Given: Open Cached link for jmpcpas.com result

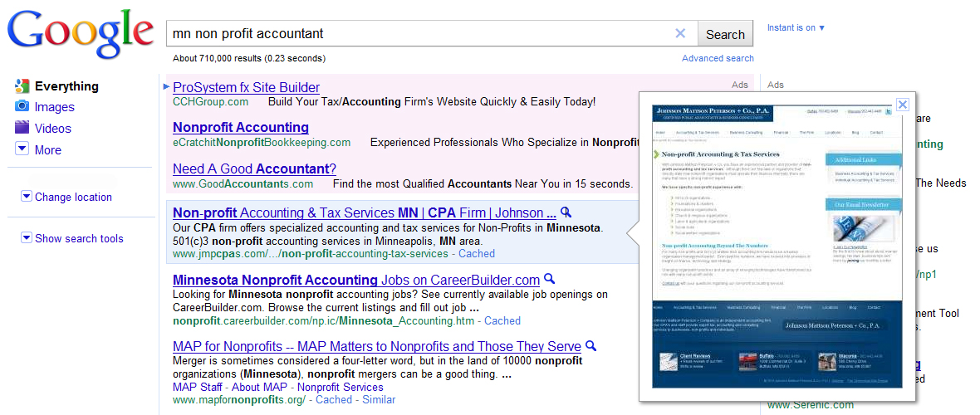Looking at the screenshot, I should click(477, 254).
